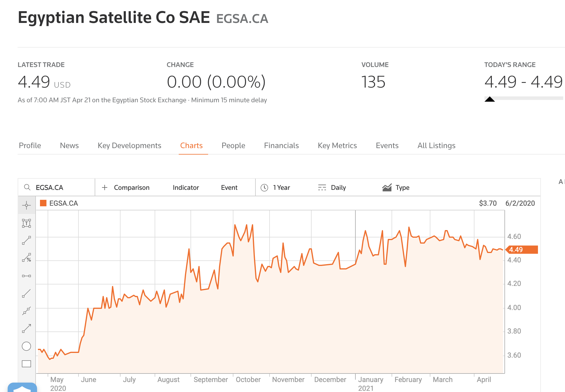Open the News tab
Image resolution: width=565 pixels, height=392 pixels.
pyautogui.click(x=69, y=145)
